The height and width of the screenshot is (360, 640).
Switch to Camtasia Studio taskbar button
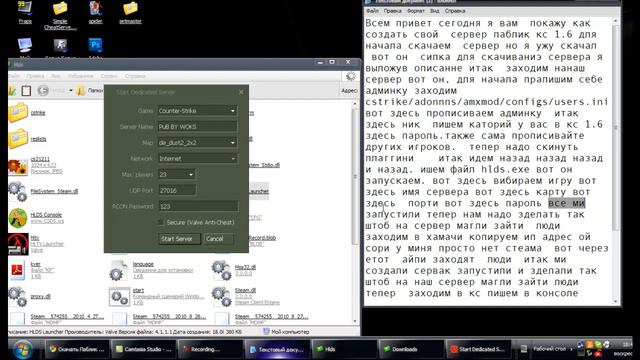143,349
